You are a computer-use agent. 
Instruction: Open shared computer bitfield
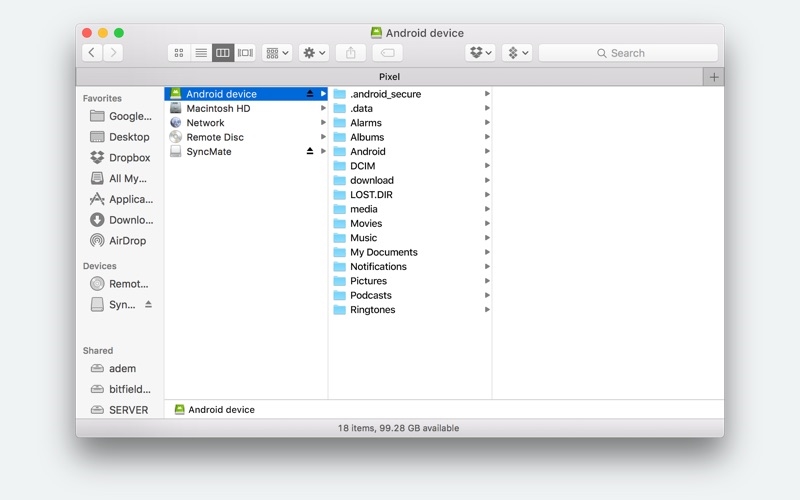click(120, 389)
